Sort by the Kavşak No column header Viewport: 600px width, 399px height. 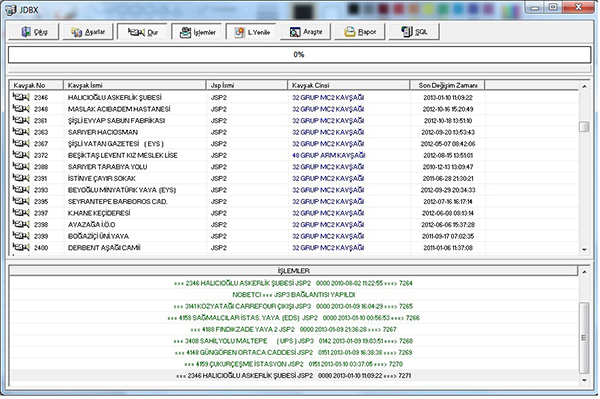(36, 85)
